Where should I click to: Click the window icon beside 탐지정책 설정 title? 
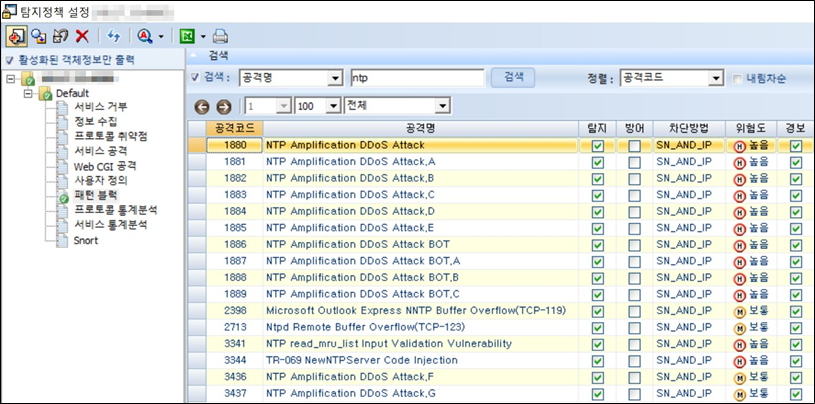pos(9,10)
